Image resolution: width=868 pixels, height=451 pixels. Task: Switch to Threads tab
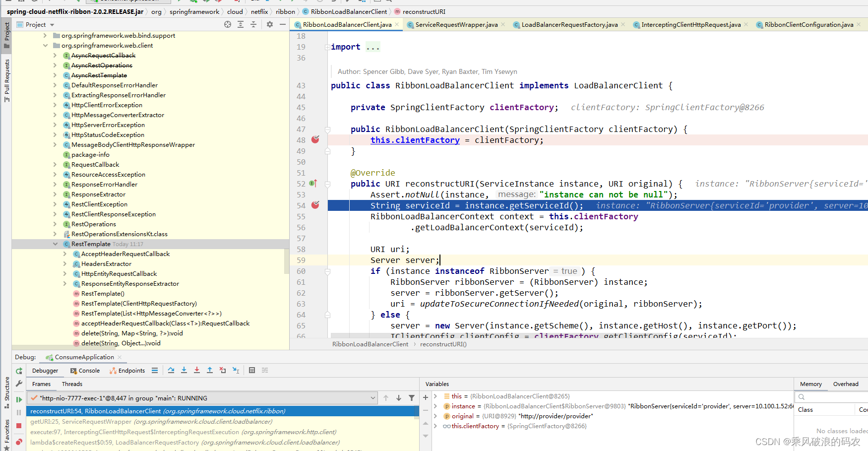tap(72, 384)
